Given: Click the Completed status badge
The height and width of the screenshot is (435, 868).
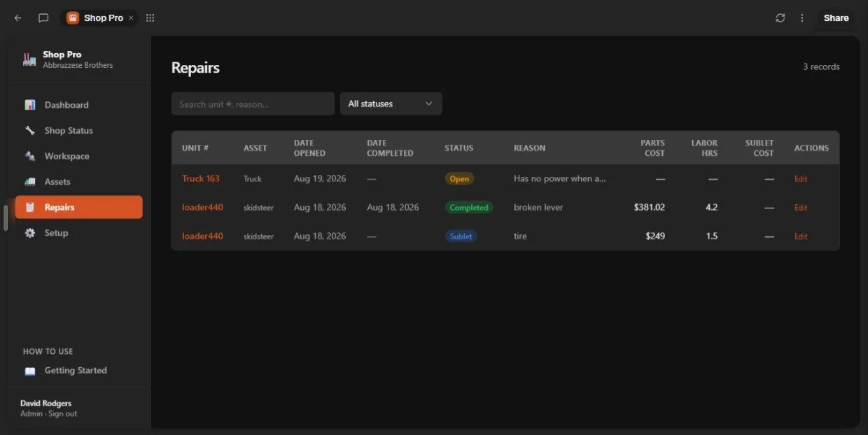Looking at the screenshot, I should pyautogui.click(x=469, y=207).
